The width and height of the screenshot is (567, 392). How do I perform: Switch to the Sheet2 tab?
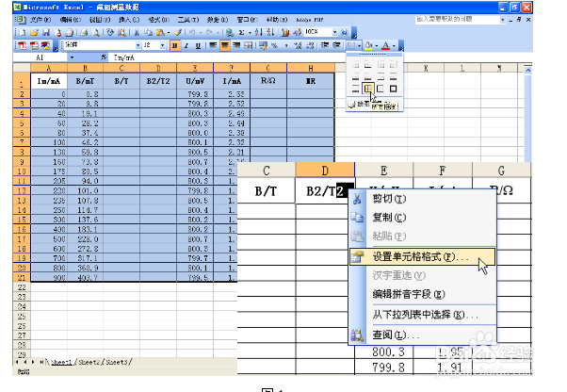coord(89,362)
